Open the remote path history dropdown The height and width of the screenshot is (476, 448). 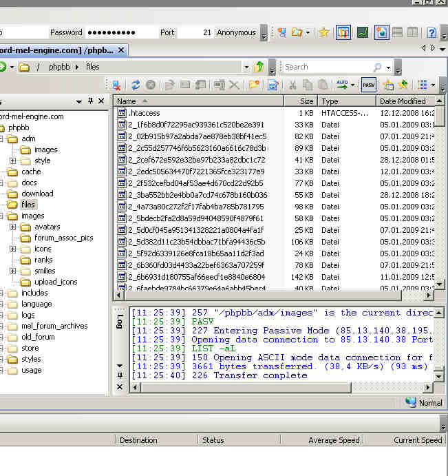coord(246,68)
